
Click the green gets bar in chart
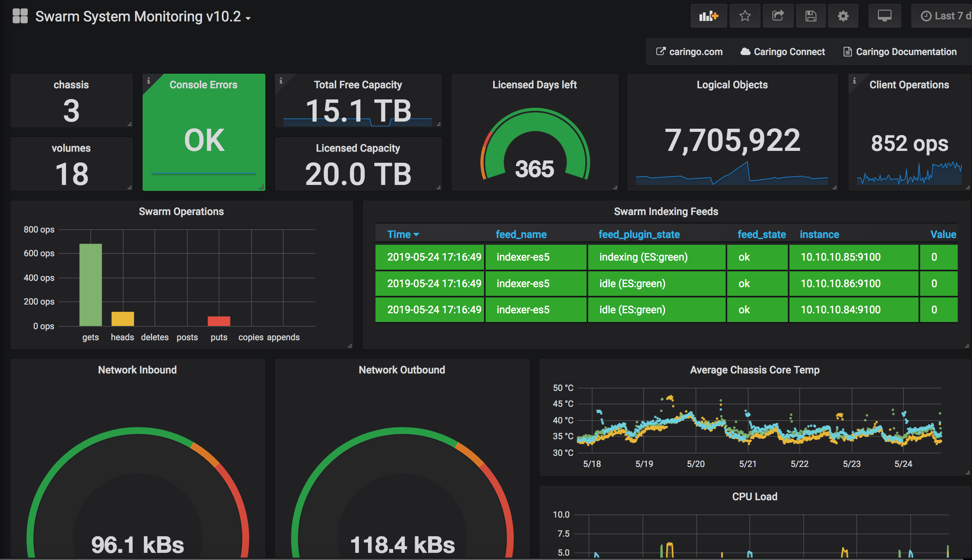click(x=91, y=285)
